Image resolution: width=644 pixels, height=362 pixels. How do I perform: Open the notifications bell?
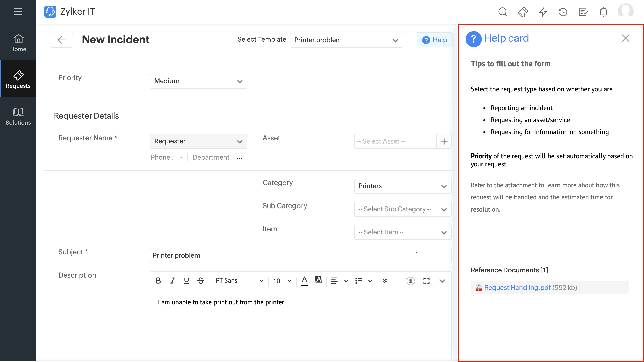point(603,12)
